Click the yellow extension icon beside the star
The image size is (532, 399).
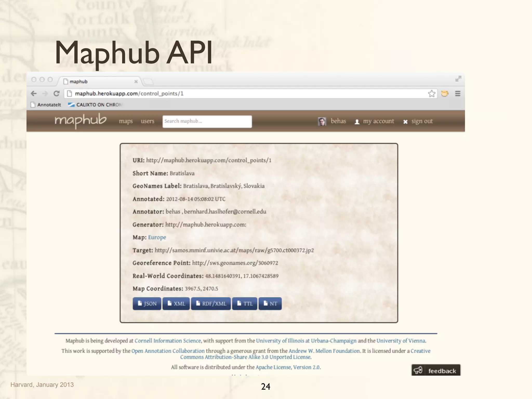point(445,94)
